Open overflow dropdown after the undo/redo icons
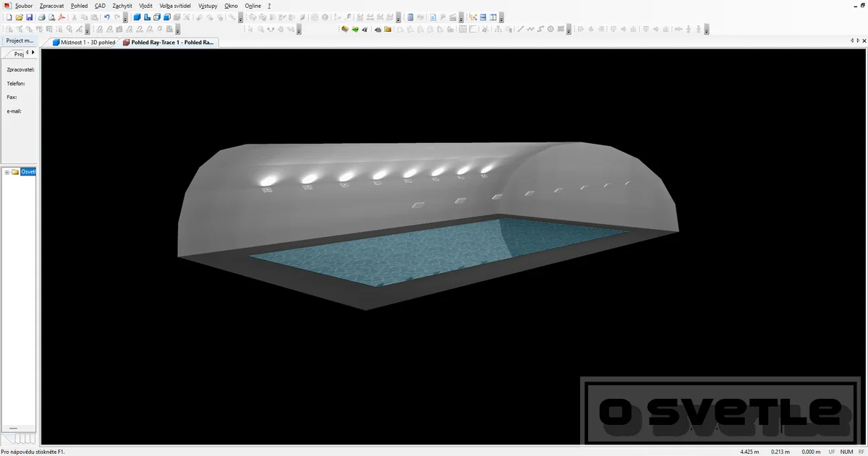868x456 pixels. [126, 17]
